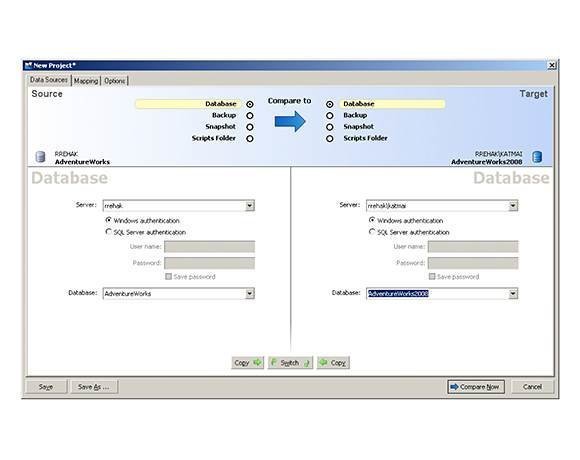Click target User name field
The width and height of the screenshot is (580, 460).
click(x=473, y=247)
